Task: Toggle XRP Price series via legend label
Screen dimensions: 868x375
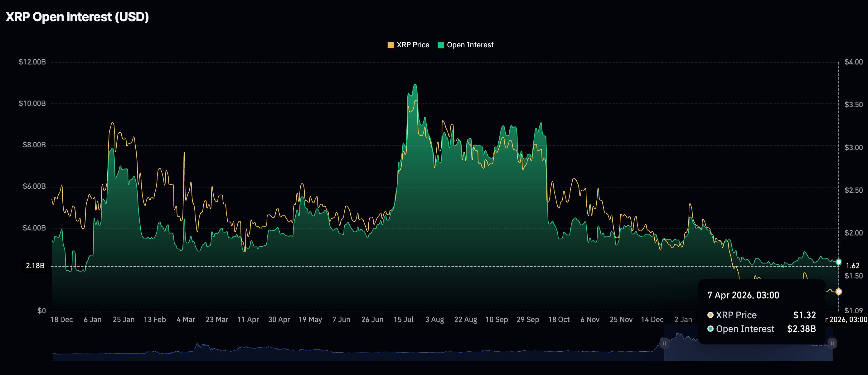Action: 413,45
